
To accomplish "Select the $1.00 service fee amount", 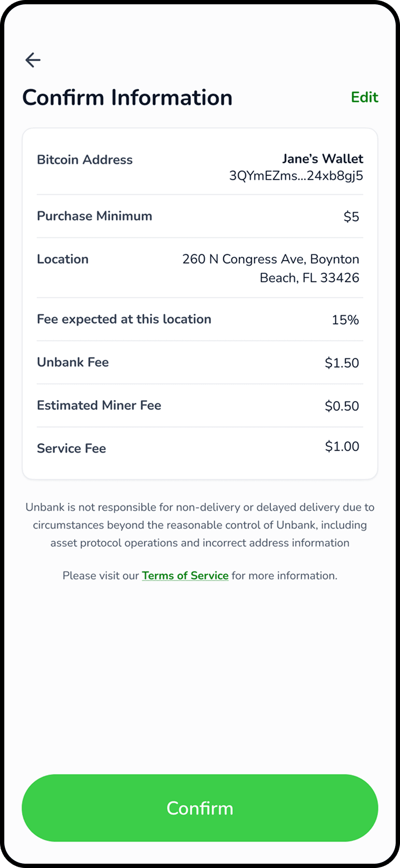I will tap(342, 446).
